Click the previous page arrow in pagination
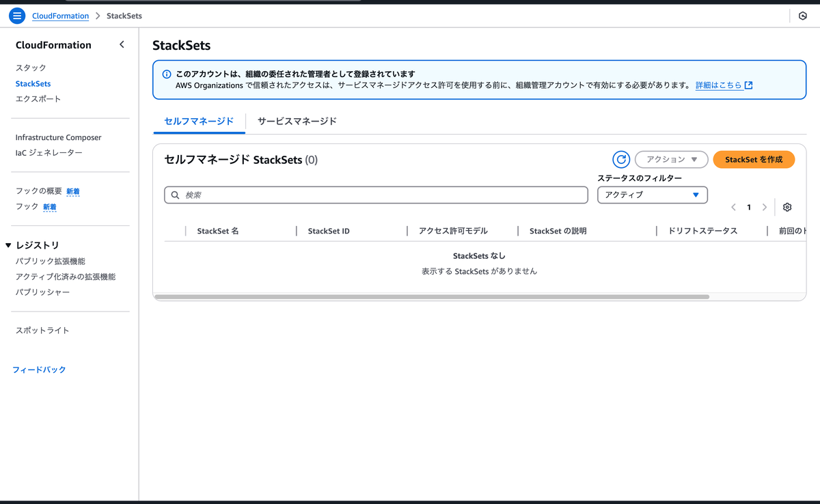The image size is (820, 504). click(x=734, y=208)
